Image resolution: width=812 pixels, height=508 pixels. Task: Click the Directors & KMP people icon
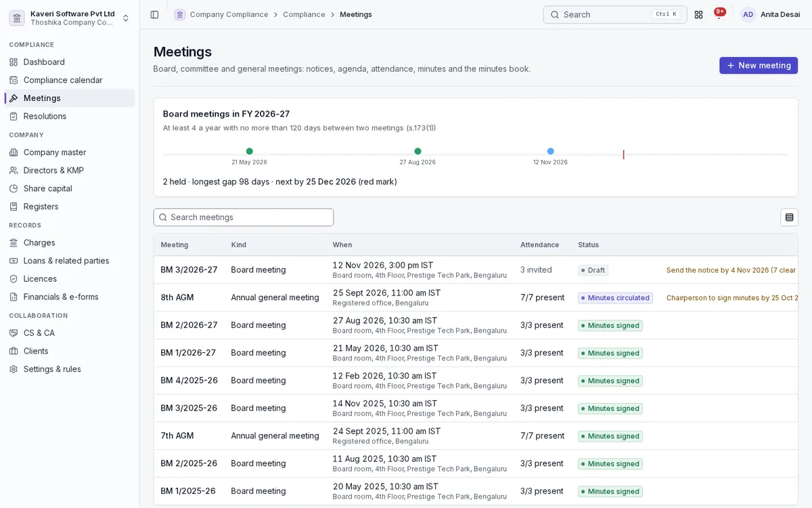point(14,170)
